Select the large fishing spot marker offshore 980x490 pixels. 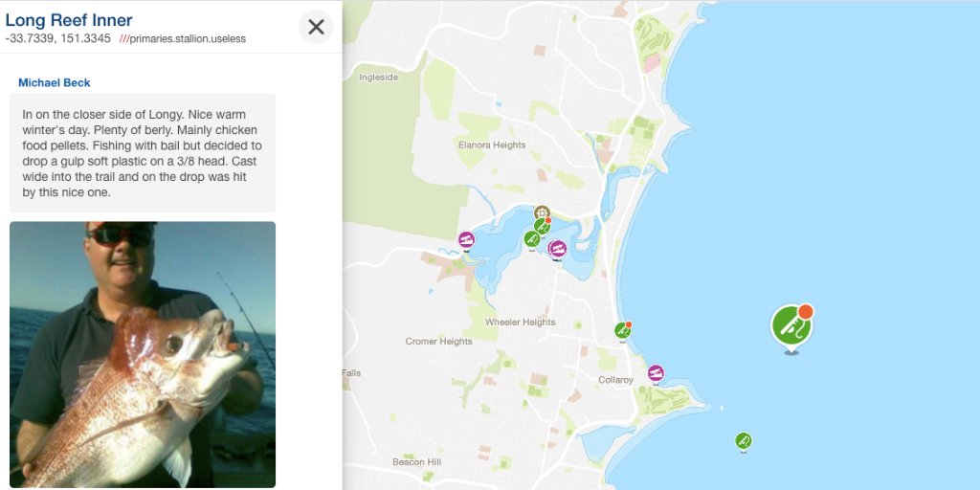791,327
